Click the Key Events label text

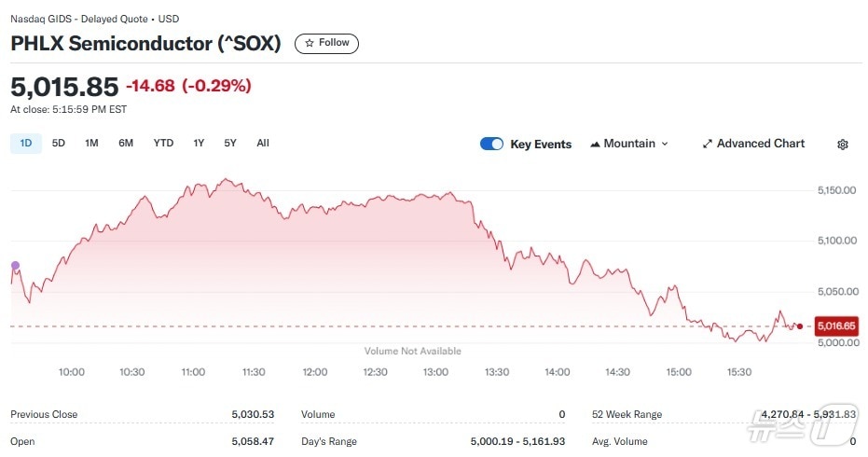click(x=541, y=145)
